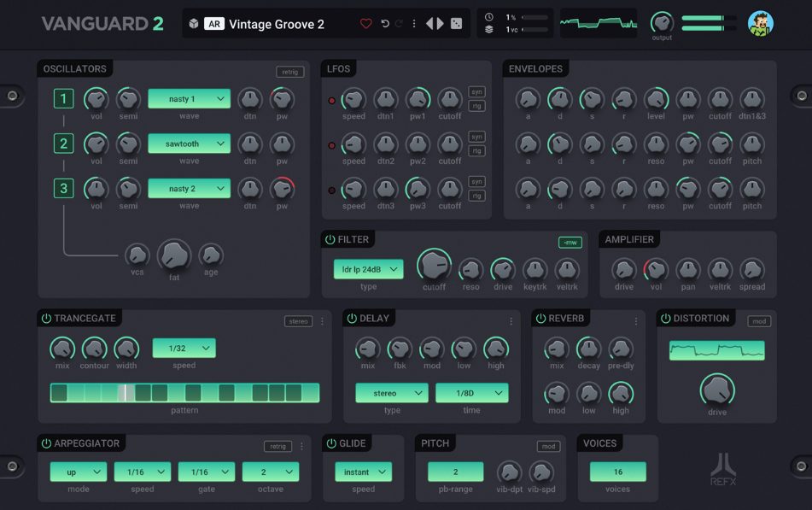
Task: Toggle the Trancegate power switch
Action: 46,319
